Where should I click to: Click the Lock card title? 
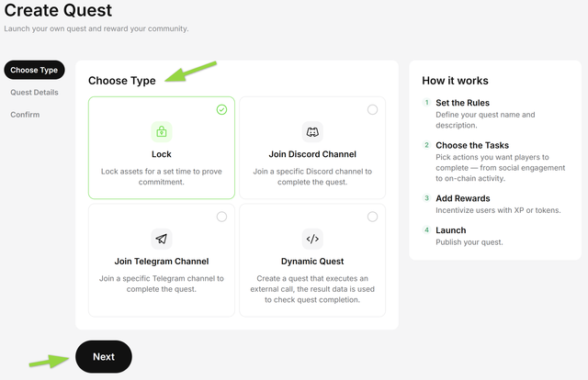[x=162, y=154]
